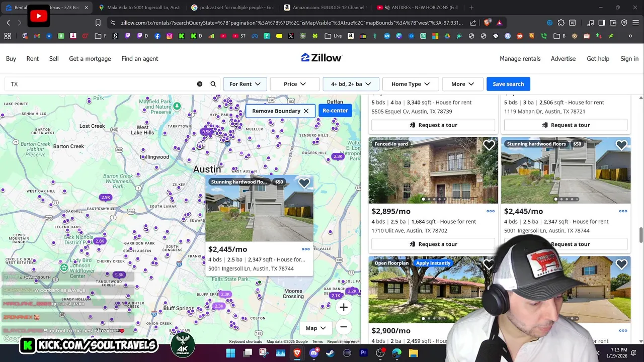644x362 pixels.
Task: Open the Reddit bookmark icon
Action: 520,36
